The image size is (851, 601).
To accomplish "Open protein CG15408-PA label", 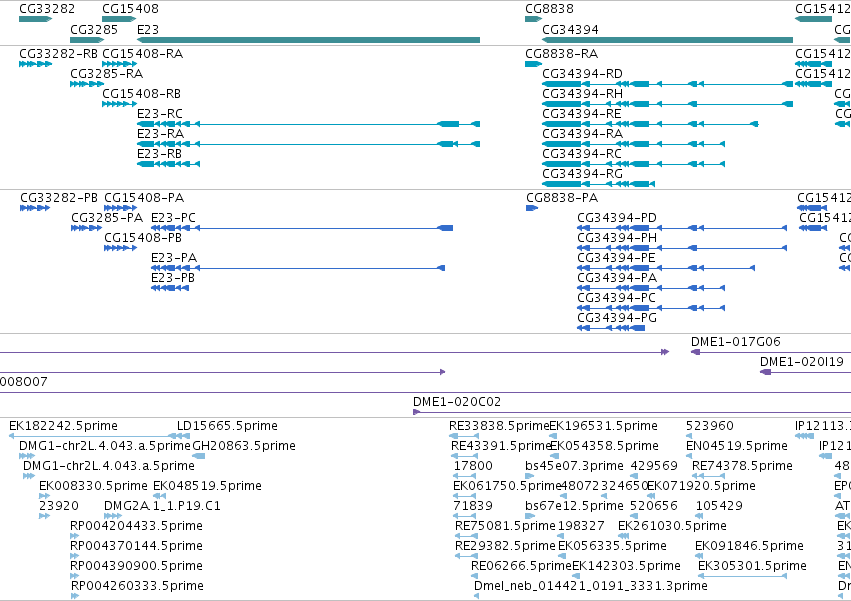I will 144,198.
